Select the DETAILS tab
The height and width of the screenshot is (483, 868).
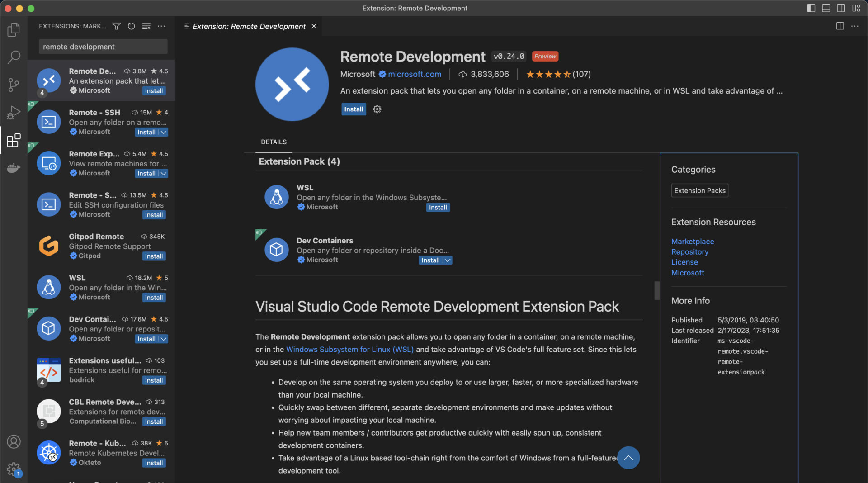(274, 142)
